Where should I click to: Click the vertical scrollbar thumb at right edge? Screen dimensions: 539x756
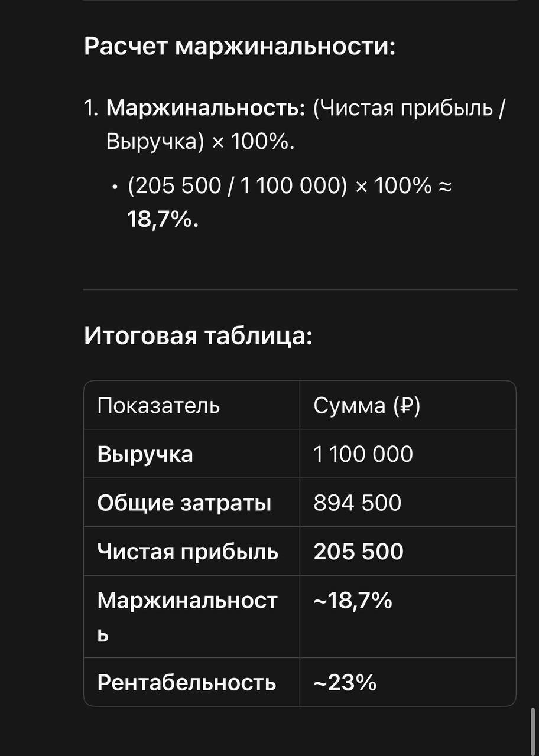[533, 731]
